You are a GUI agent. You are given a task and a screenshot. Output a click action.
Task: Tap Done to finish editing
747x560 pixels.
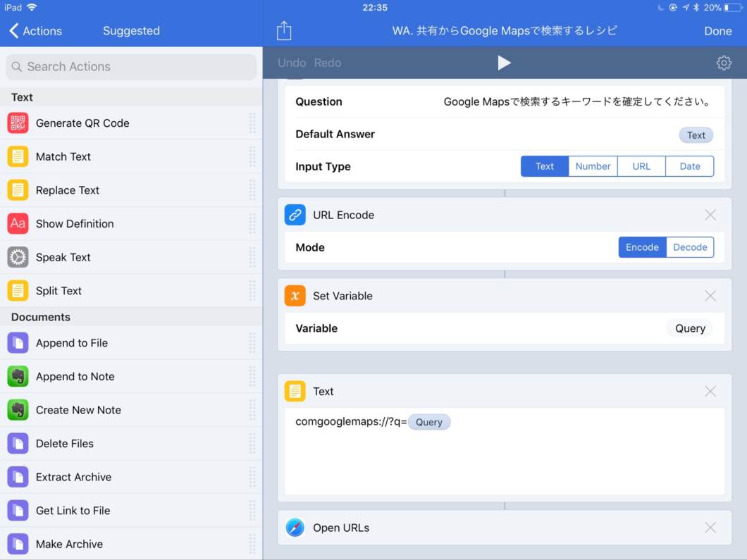(718, 31)
